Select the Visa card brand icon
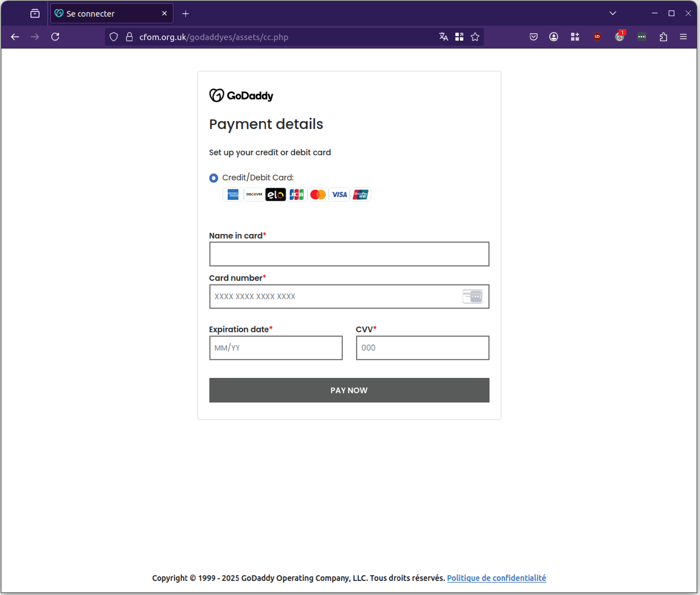The height and width of the screenshot is (595, 700). pyautogui.click(x=339, y=195)
